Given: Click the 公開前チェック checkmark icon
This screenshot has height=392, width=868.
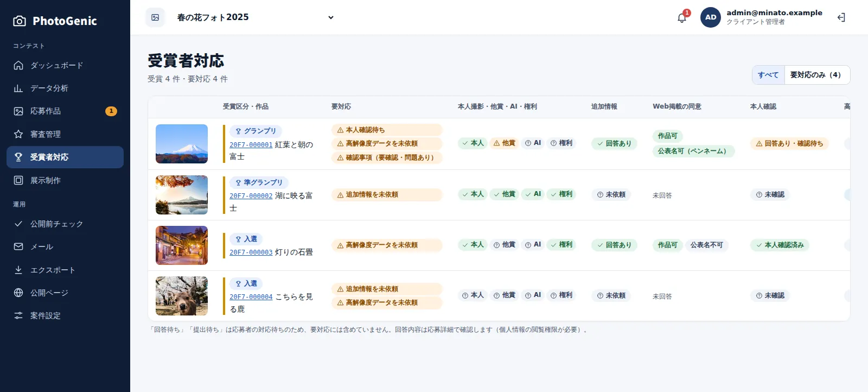Looking at the screenshot, I should (x=18, y=224).
